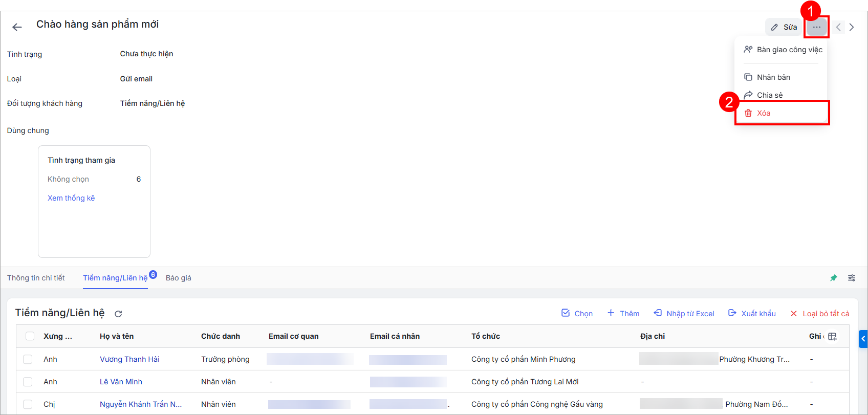Click the Thêm add button

[623, 313]
